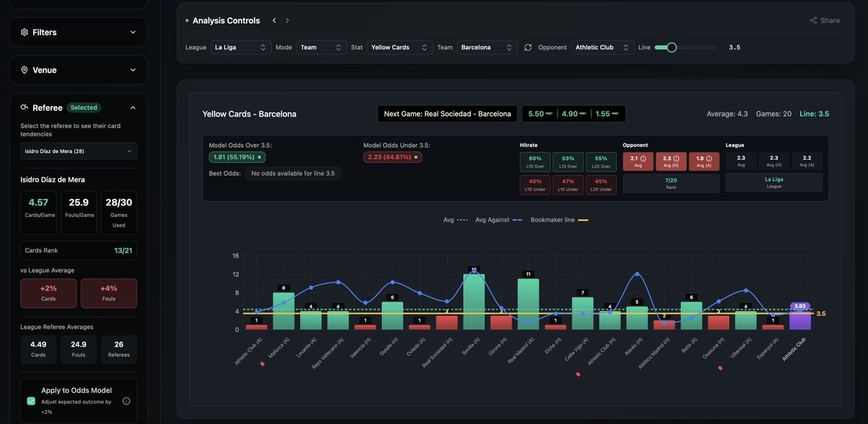Image resolution: width=868 pixels, height=424 pixels.
Task: Open the Team Barcelona dropdown
Action: [x=487, y=47]
